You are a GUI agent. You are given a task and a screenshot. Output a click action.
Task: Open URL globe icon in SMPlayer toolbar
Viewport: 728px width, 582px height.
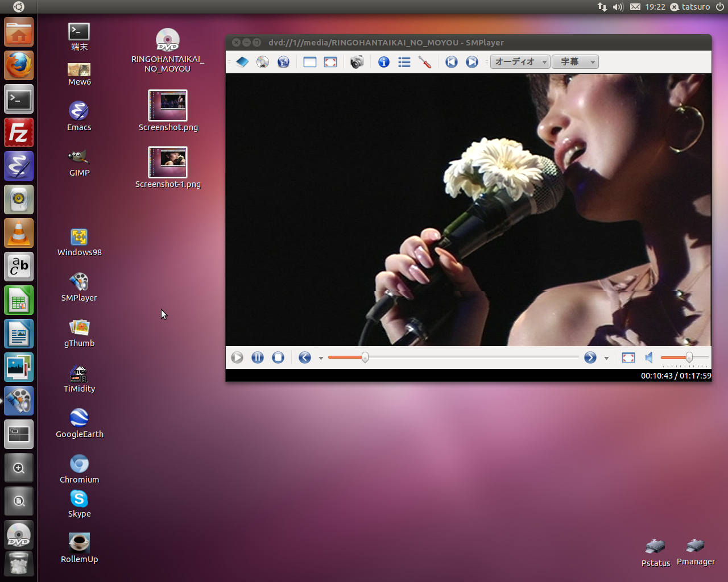point(283,62)
